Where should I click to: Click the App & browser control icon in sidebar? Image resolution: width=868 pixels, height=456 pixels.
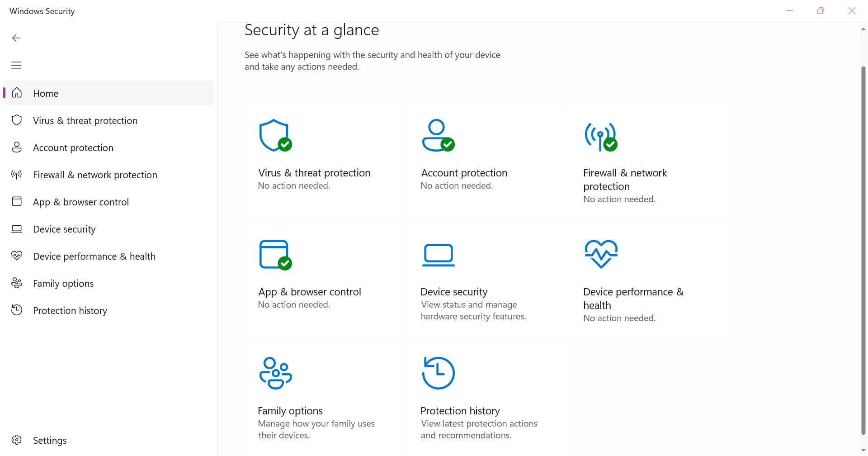click(x=16, y=201)
